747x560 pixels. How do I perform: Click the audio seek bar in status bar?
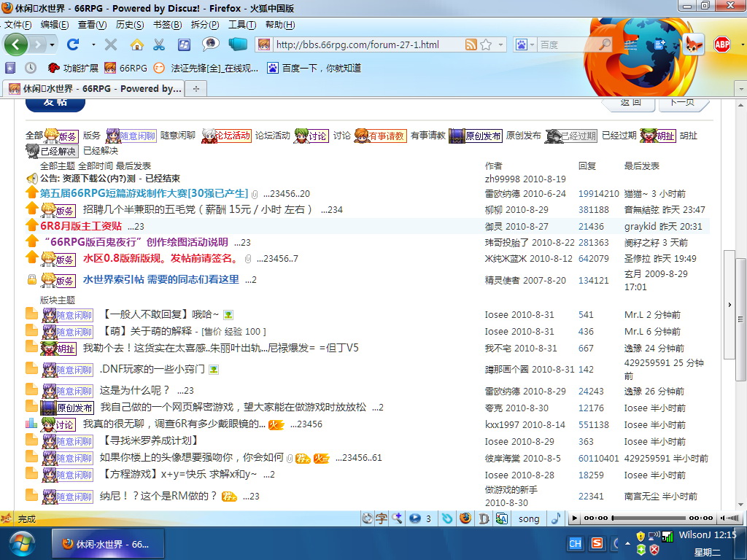tap(649, 518)
